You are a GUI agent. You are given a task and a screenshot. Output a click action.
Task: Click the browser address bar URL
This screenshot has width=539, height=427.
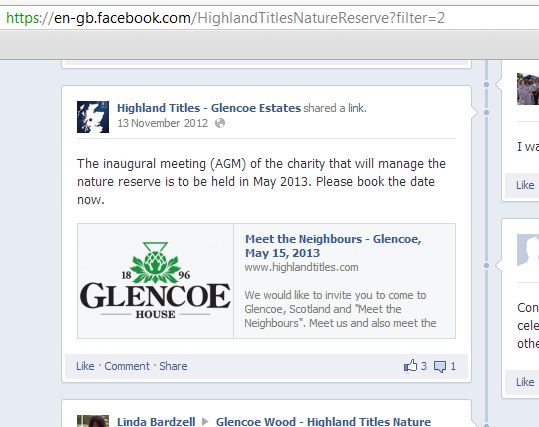coord(226,18)
